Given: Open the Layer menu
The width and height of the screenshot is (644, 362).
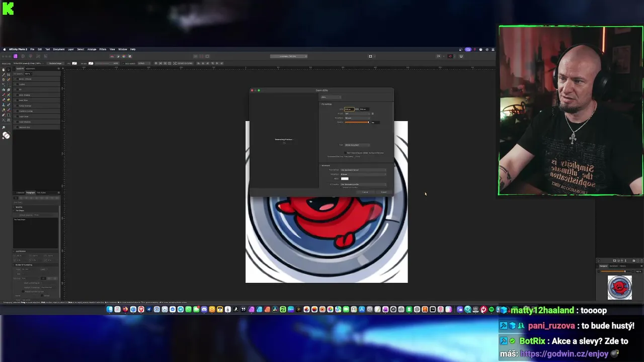Looking at the screenshot, I should coord(71,49).
